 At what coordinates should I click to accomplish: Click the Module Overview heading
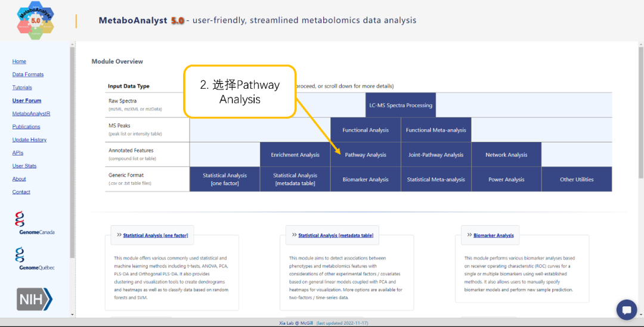[117, 61]
